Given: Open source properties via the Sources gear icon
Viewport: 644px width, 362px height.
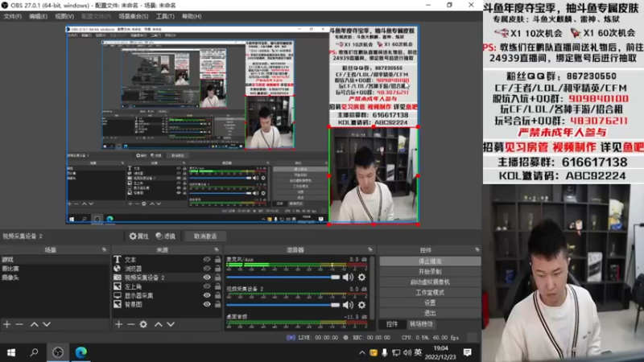Looking at the screenshot, I should pyautogui.click(x=143, y=324).
